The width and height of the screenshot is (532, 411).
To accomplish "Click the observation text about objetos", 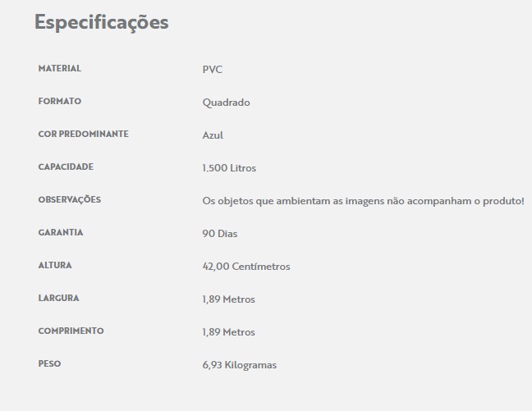I will (x=364, y=201).
